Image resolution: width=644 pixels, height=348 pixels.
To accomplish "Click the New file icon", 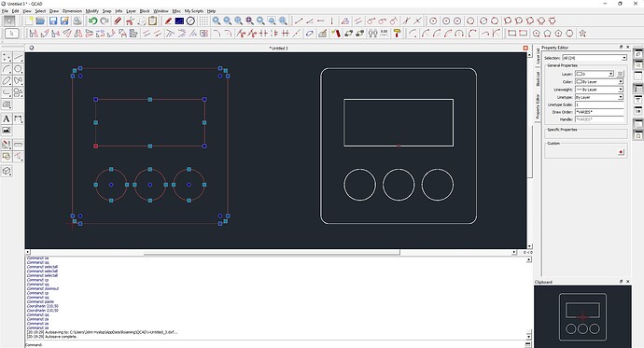I will tap(29, 21).
